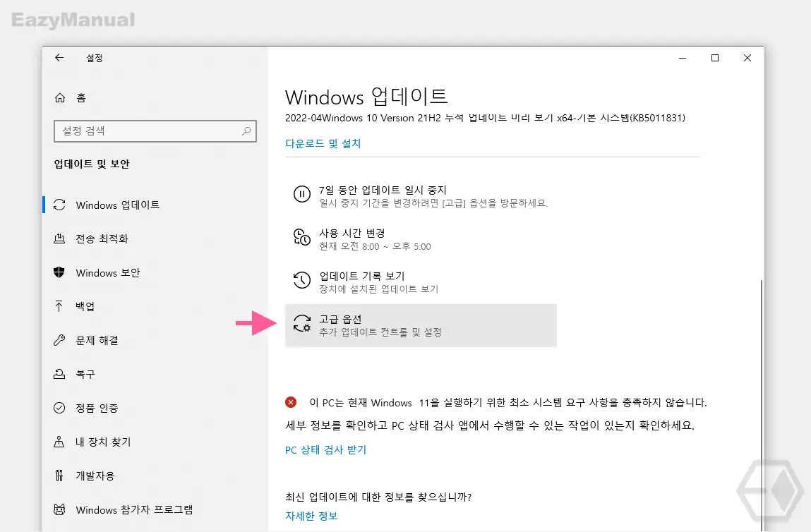Image resolution: width=811 pixels, height=532 pixels.
Task: Click the 설정 검색 search field
Action: (x=155, y=131)
